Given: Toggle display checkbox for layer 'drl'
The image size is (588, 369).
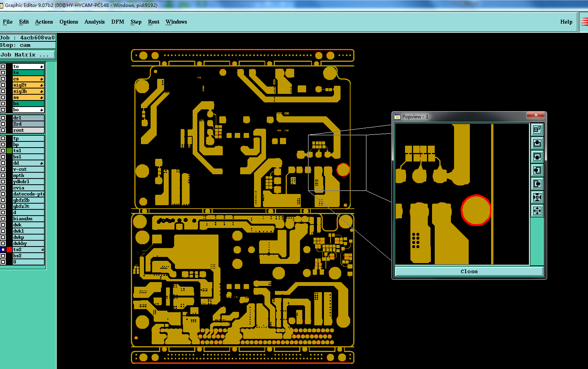Looking at the screenshot, I should (x=3, y=118).
